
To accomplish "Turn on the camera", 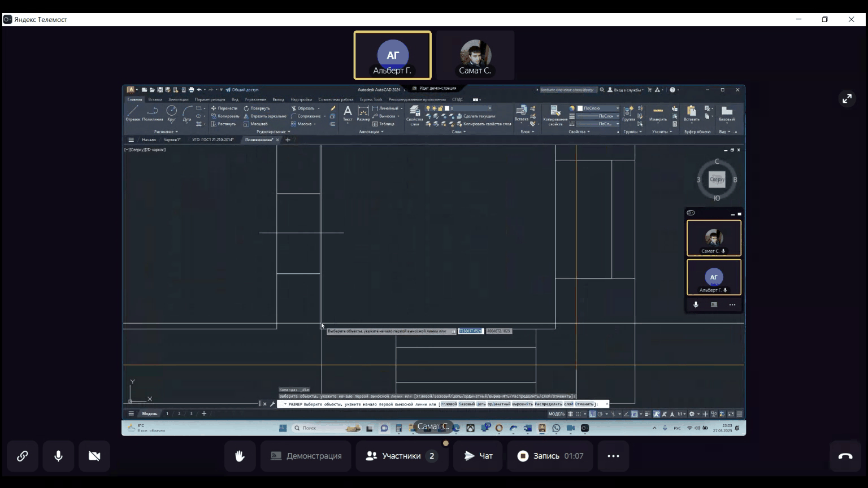I will pyautogui.click(x=94, y=456).
